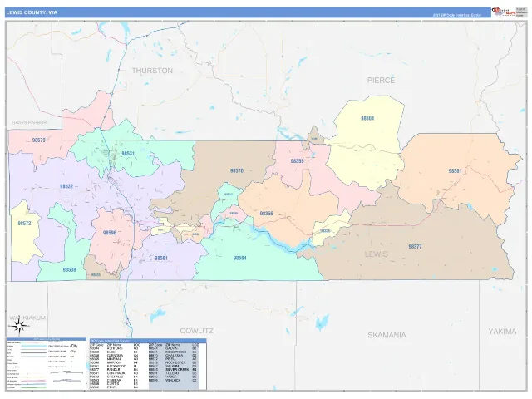Click the large 'City' legend sample text
Screen dimensions: 532x399
[74, 346]
